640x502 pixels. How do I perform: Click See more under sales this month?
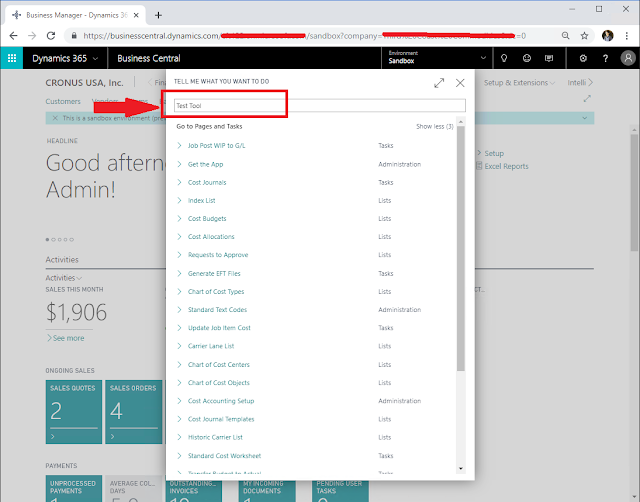(65, 338)
